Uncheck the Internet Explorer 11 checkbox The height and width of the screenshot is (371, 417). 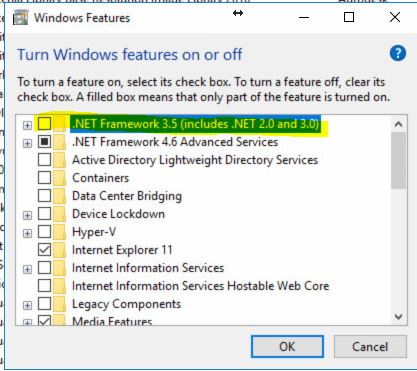coord(44,250)
